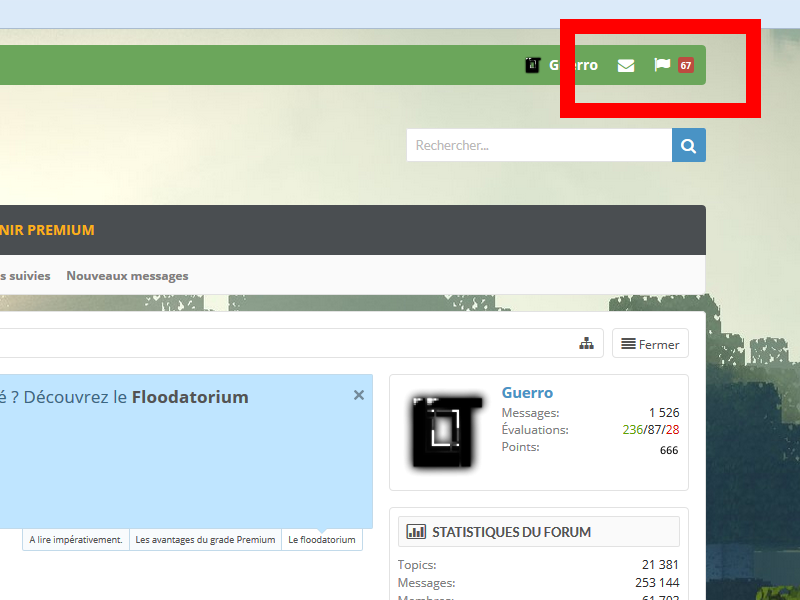Open the Guerro profile link in sidebar
This screenshot has height=600, width=800.
coord(527,393)
